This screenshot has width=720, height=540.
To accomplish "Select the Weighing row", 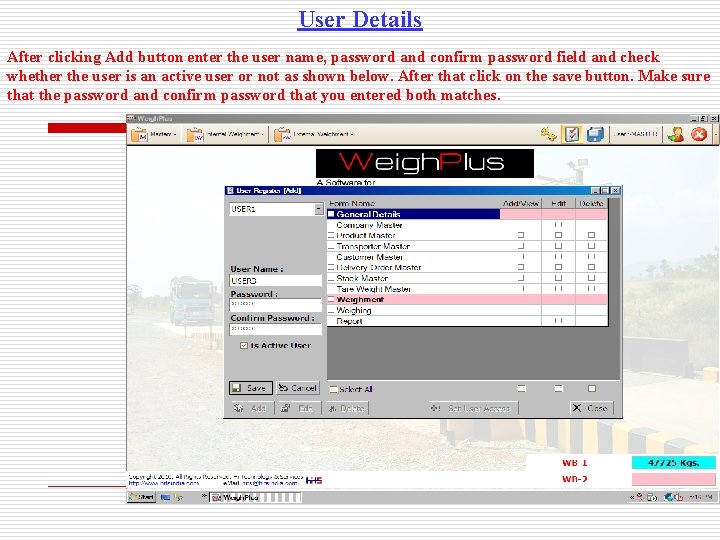I will click(467, 310).
